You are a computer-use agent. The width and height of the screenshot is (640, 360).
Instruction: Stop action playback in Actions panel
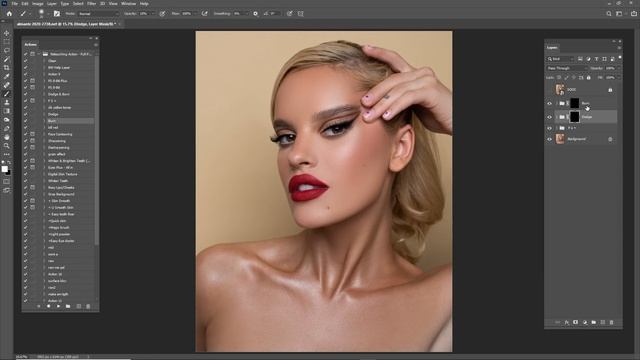click(39, 306)
